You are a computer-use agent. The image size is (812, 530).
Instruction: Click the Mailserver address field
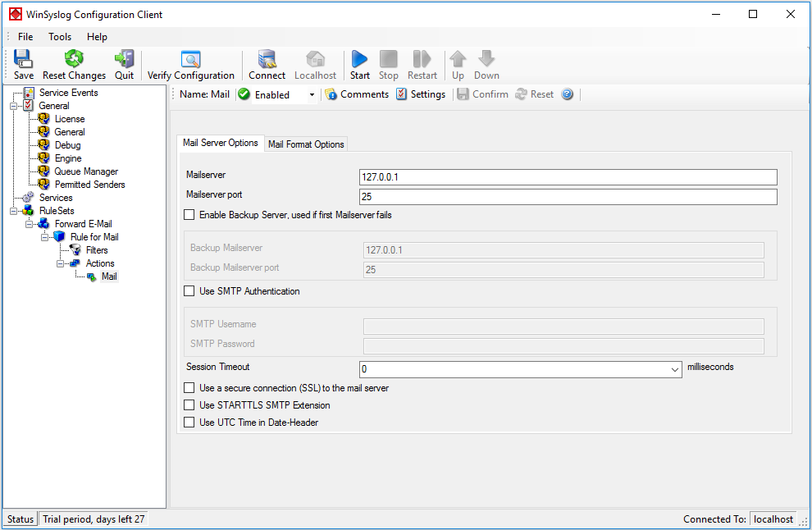pos(568,177)
